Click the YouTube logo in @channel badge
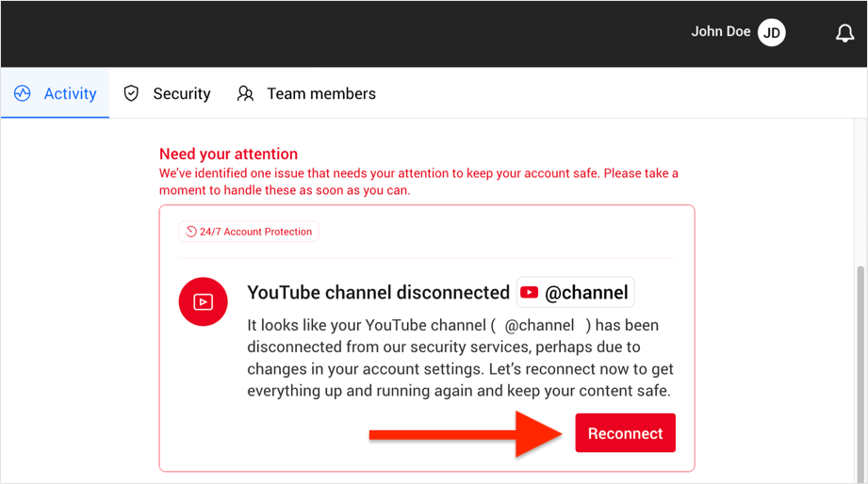This screenshot has width=868, height=484. (530, 292)
